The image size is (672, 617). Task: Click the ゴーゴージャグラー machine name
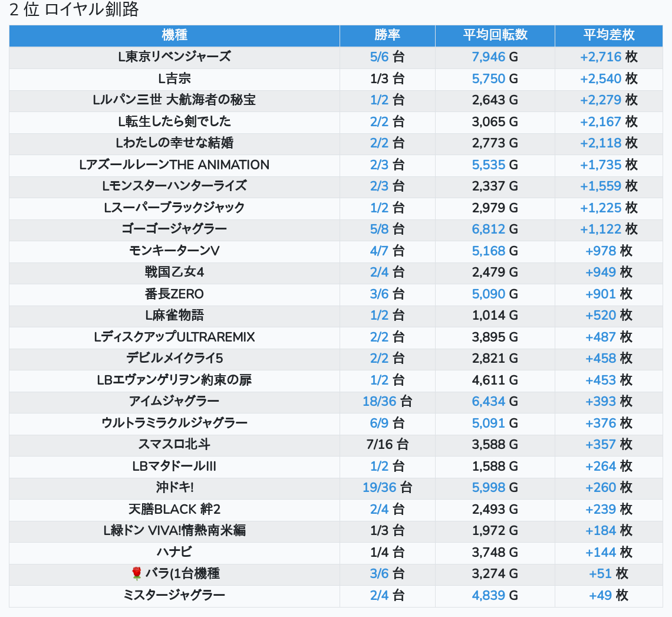[x=174, y=229]
